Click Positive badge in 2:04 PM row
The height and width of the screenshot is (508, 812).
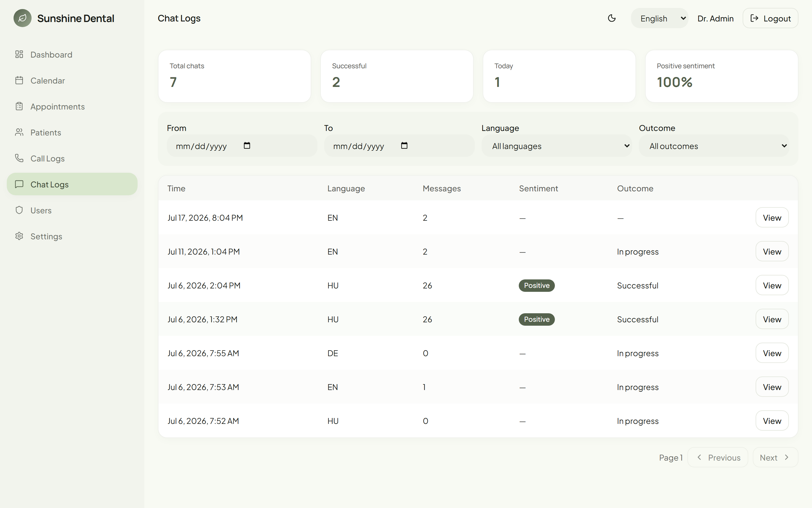point(537,286)
